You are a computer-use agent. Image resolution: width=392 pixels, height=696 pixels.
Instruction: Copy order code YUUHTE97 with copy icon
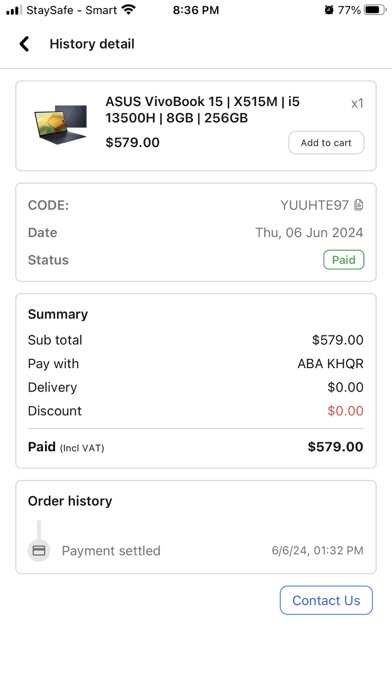(x=359, y=205)
